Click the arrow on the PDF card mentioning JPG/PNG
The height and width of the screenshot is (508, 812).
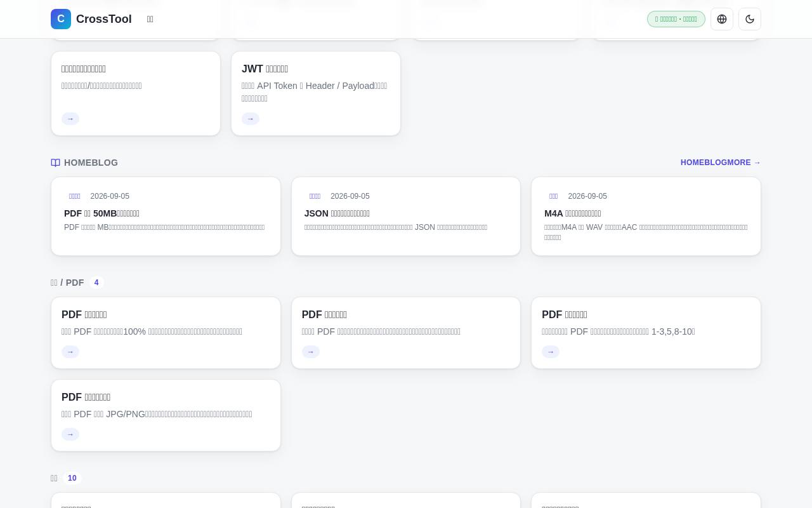70,434
